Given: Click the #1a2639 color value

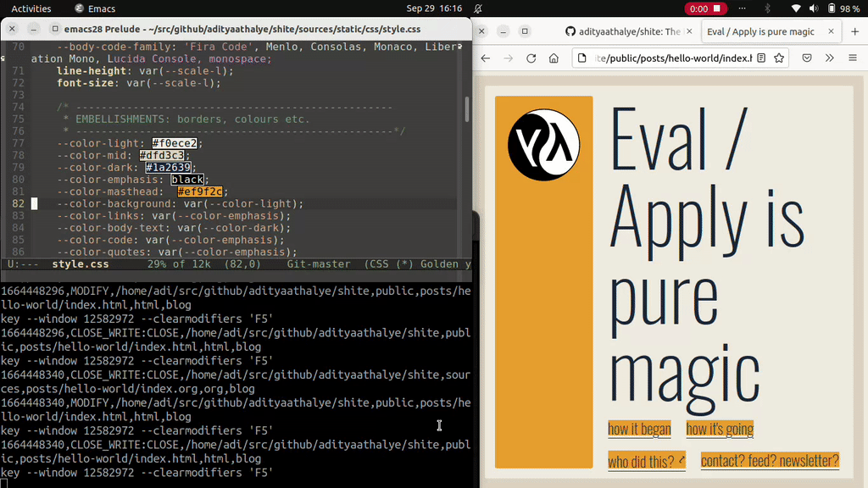Looking at the screenshot, I should pyautogui.click(x=168, y=168).
